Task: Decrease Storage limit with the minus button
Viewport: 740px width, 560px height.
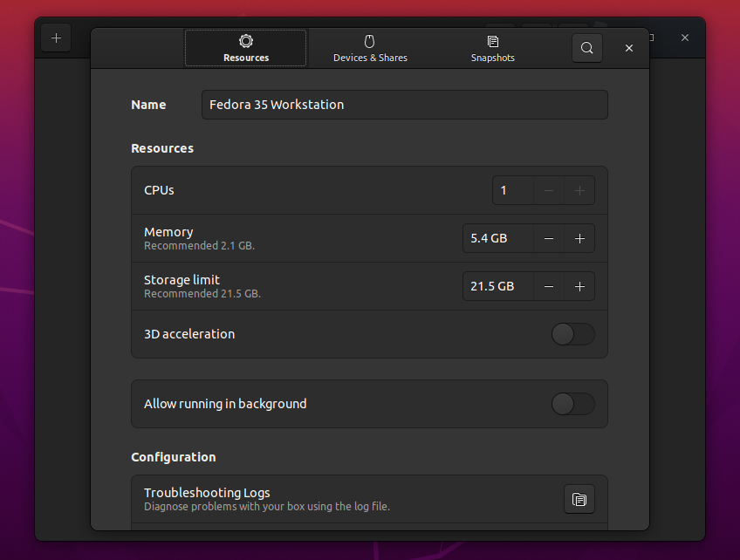Action: coord(548,286)
